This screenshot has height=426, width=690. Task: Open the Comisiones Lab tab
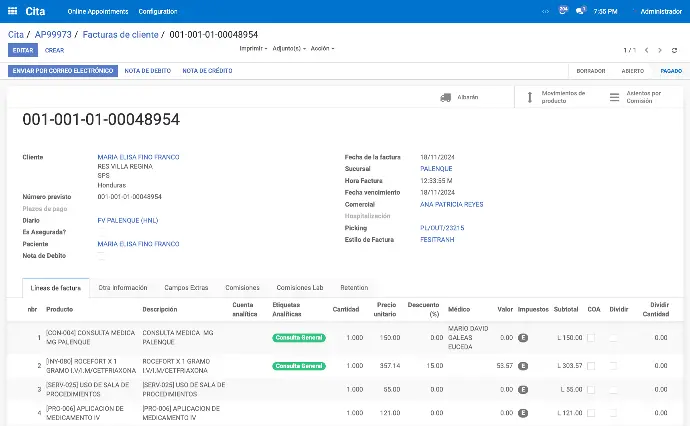click(299, 287)
